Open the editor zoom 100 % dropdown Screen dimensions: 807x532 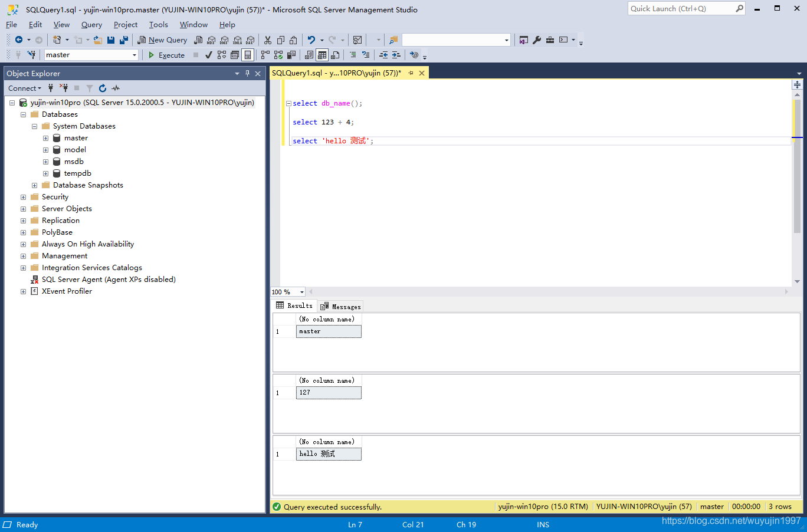[x=302, y=292]
